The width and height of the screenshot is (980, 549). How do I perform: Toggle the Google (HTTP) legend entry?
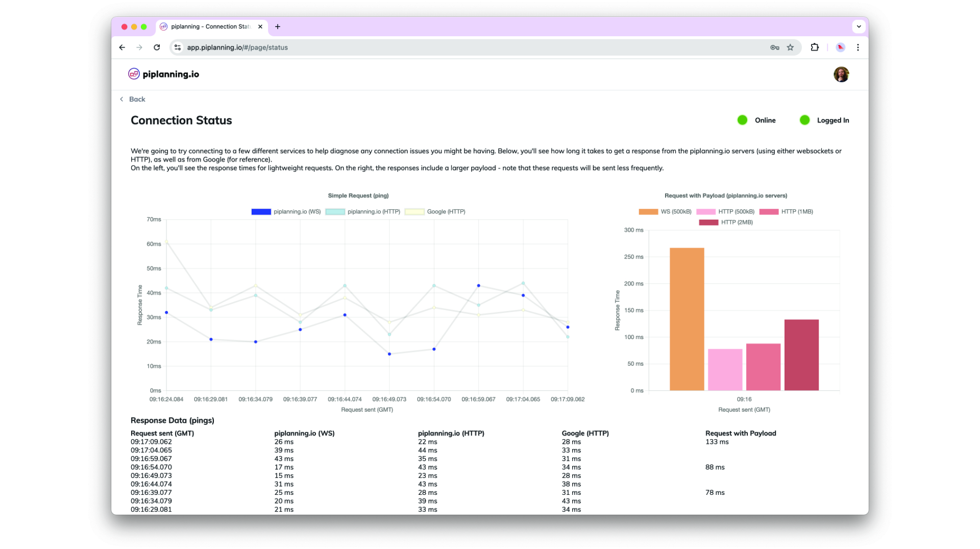click(x=435, y=212)
